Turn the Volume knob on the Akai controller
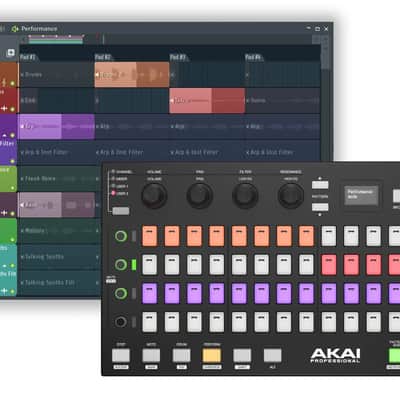400x400 pixels. tap(154, 196)
